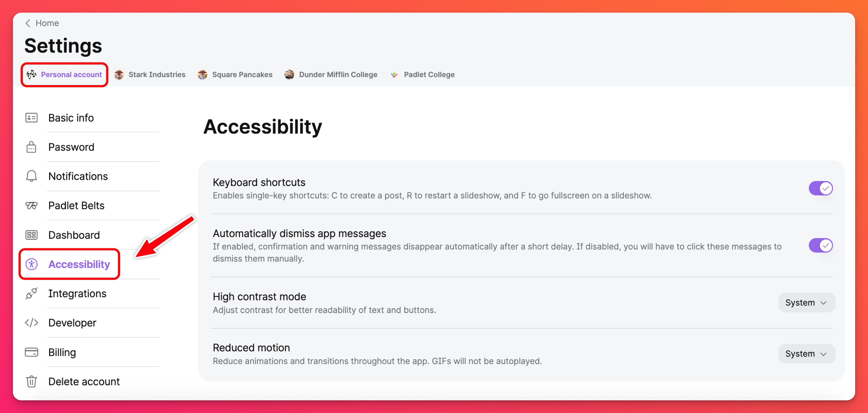The width and height of the screenshot is (868, 413).
Task: Select the Personal account tab
Action: tap(64, 75)
